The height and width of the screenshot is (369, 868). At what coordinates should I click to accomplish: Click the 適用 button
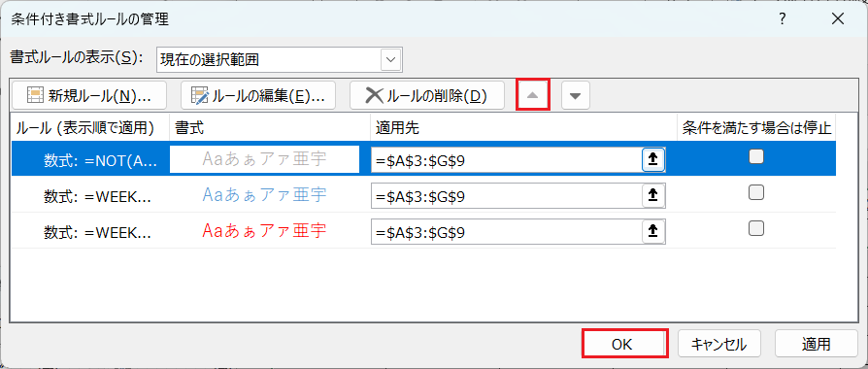click(x=816, y=344)
